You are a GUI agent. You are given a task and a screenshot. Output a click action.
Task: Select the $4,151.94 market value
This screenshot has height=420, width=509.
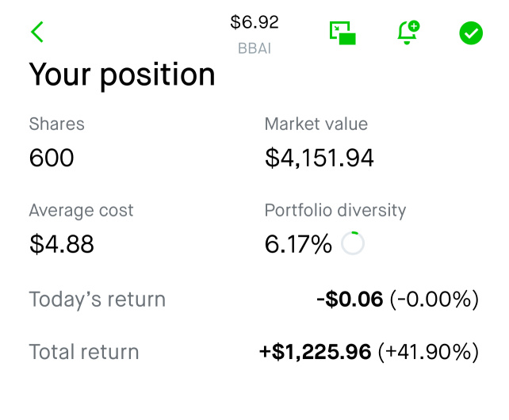tap(320, 158)
